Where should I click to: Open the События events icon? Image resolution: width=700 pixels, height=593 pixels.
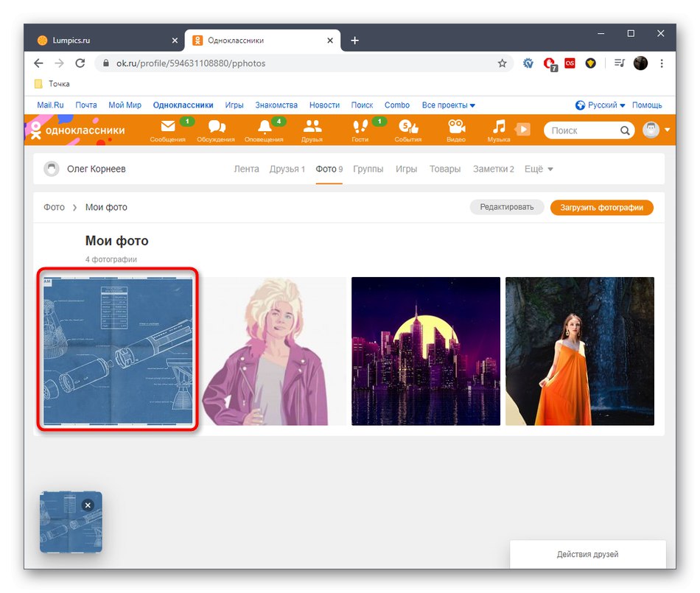[407, 127]
